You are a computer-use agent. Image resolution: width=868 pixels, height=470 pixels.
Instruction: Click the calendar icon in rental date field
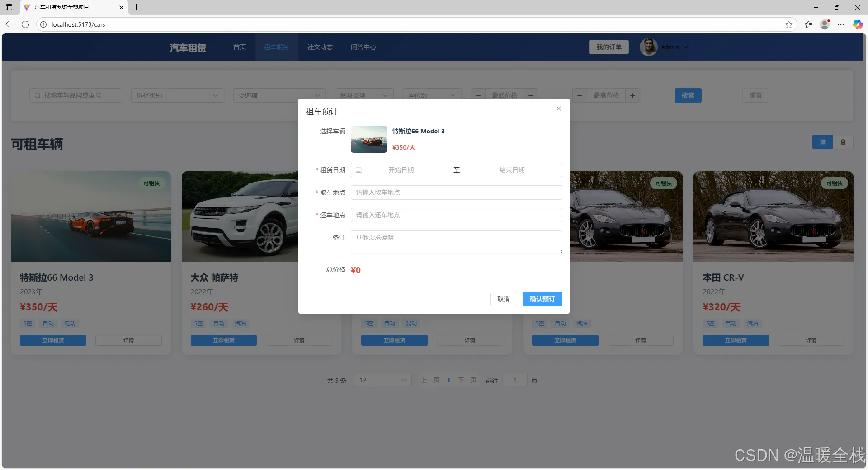point(359,170)
